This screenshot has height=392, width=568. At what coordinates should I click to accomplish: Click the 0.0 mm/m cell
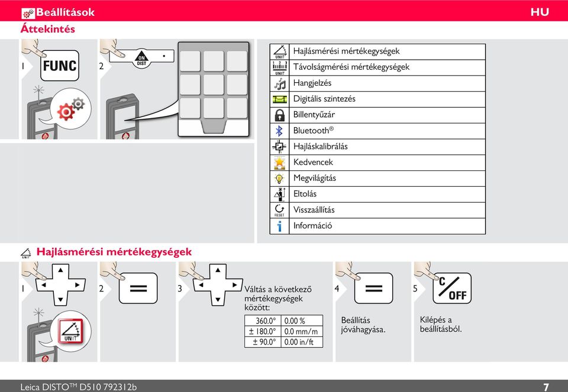301,331
